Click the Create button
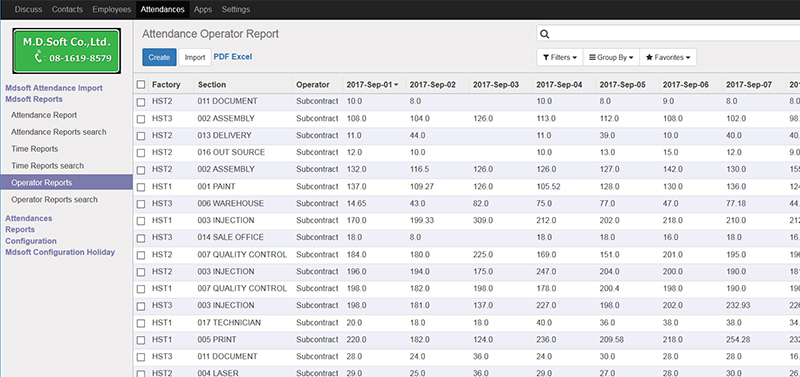Viewport: 800px width, 377px height. (x=159, y=57)
